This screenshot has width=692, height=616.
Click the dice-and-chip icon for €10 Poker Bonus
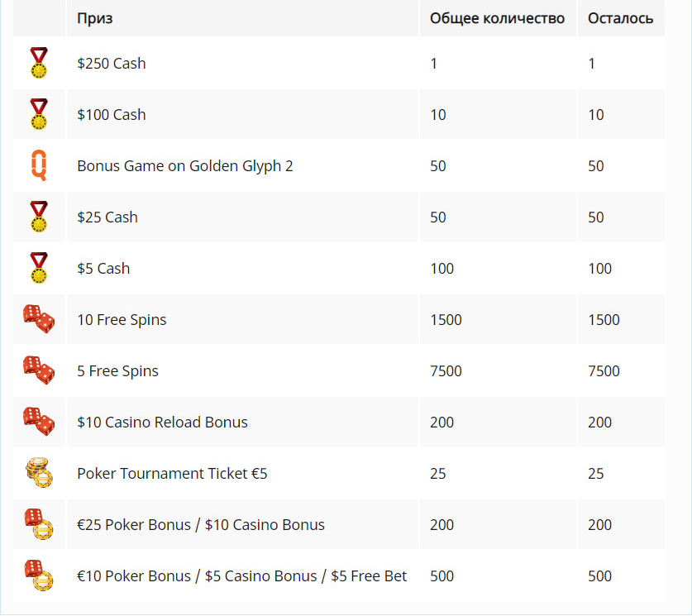point(39,575)
